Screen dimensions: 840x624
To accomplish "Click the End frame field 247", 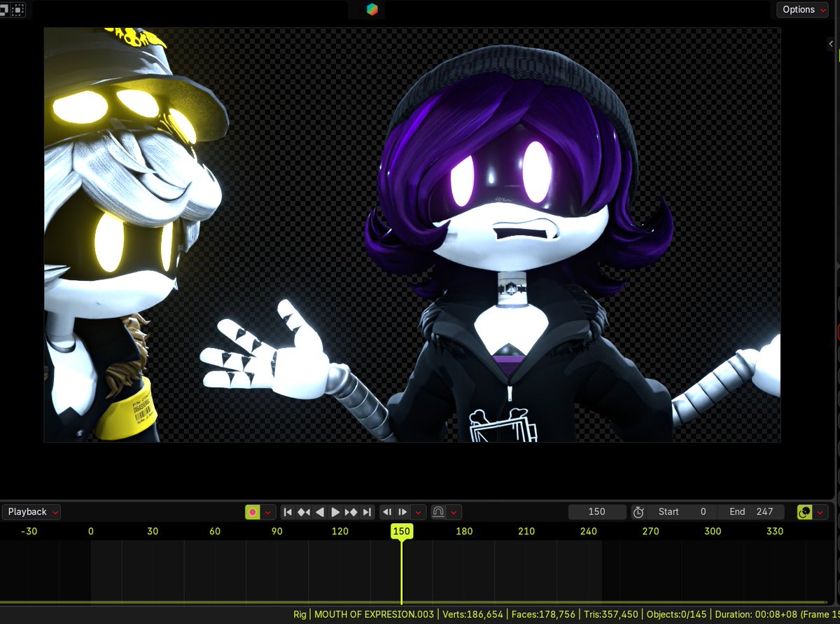I will (751, 512).
